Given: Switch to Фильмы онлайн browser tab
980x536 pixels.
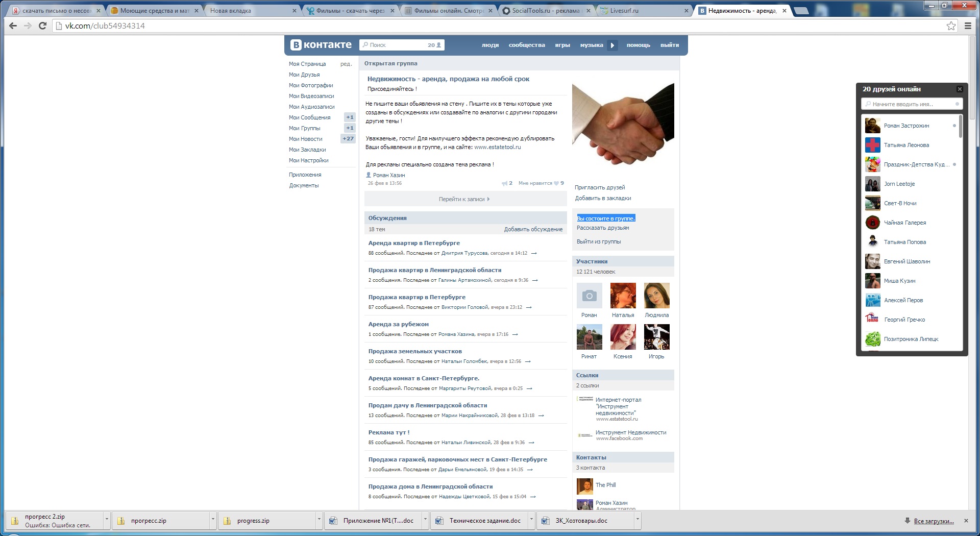Looking at the screenshot, I should pyautogui.click(x=448, y=11).
